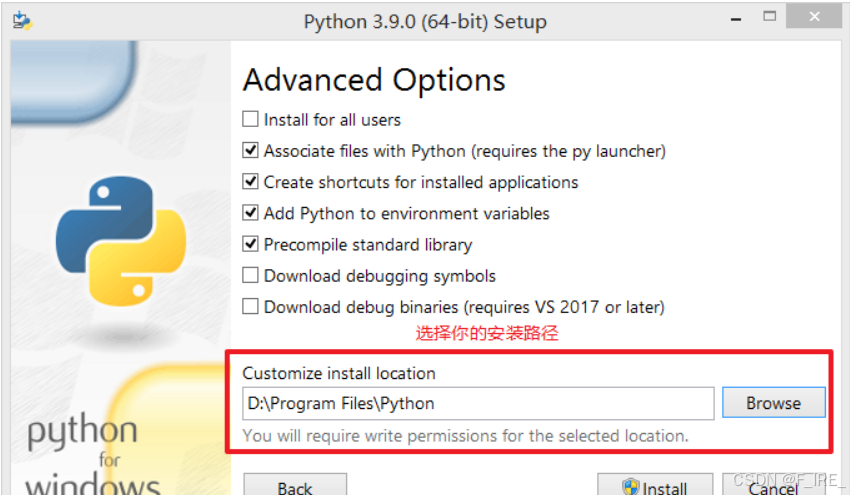Uncheck Associate files with Python option
Screen dimensions: 850x495
point(250,150)
